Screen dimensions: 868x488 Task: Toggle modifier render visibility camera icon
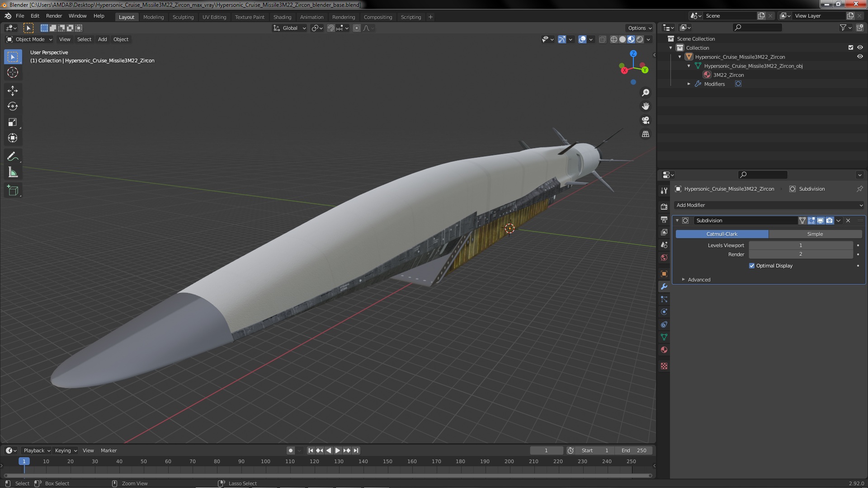(829, 221)
